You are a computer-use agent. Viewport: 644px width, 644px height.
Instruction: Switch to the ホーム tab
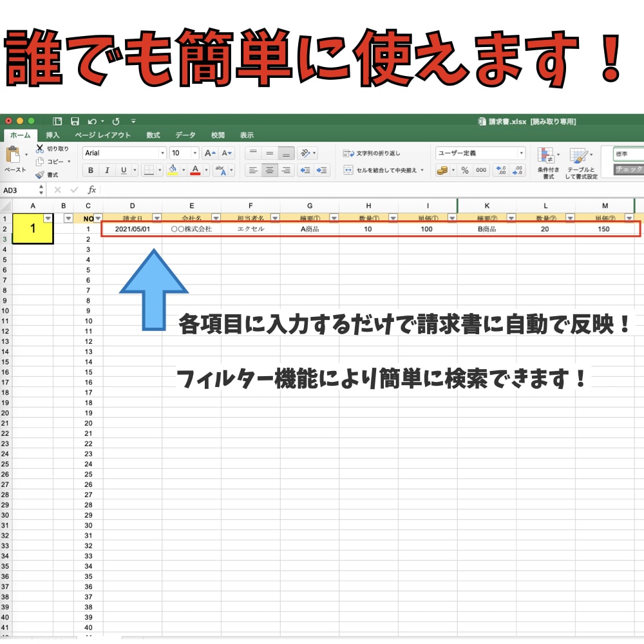[x=21, y=135]
